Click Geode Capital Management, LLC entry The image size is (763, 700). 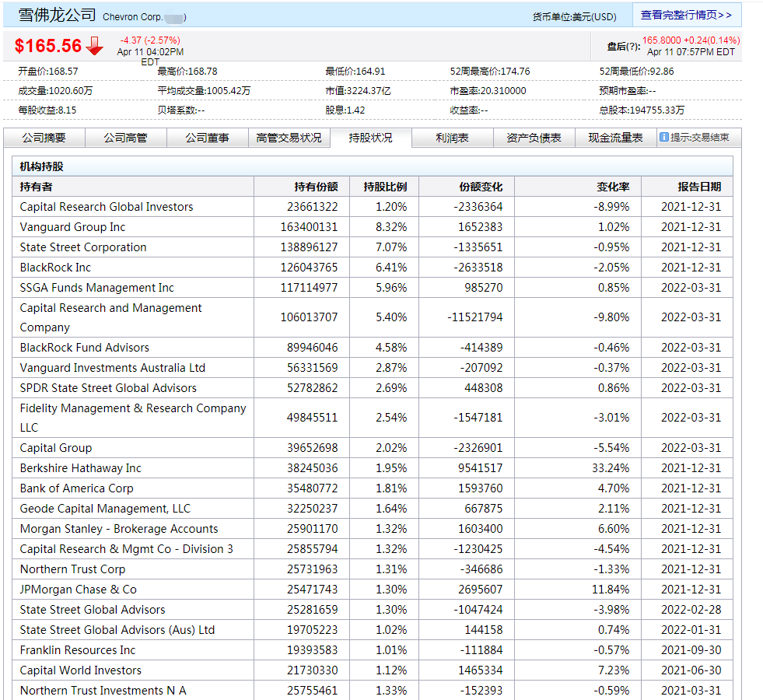105,509
